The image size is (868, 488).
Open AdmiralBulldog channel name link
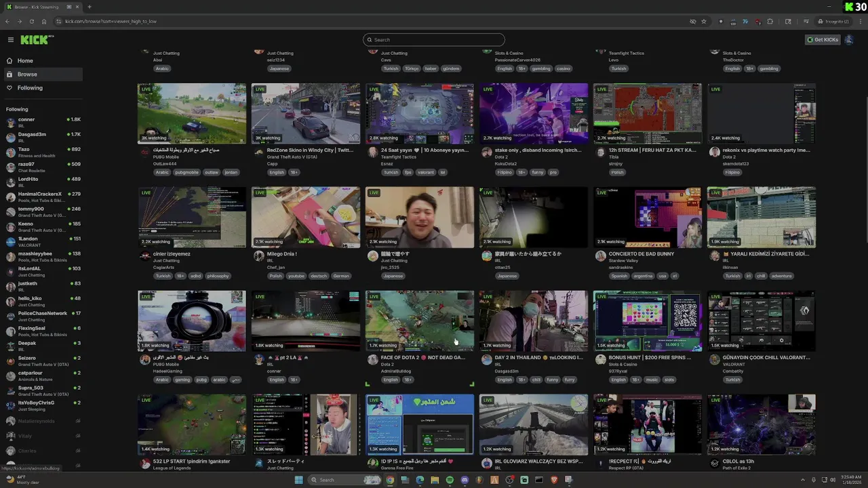[396, 371]
